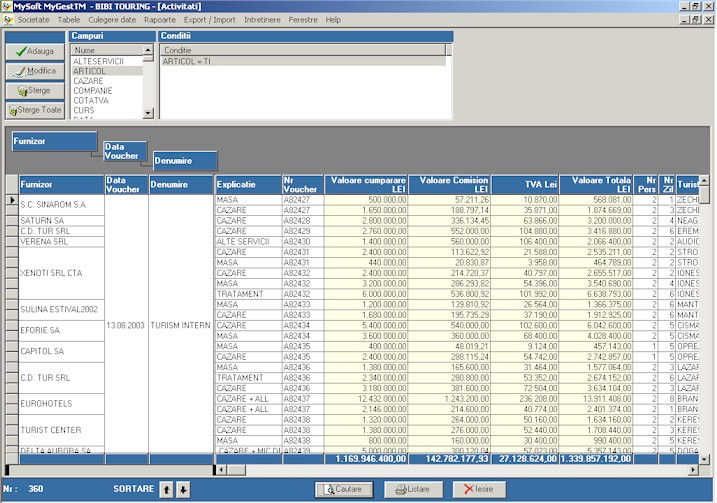The image size is (717, 503).
Task: Click the Explicatie column header
Action: tap(248, 184)
